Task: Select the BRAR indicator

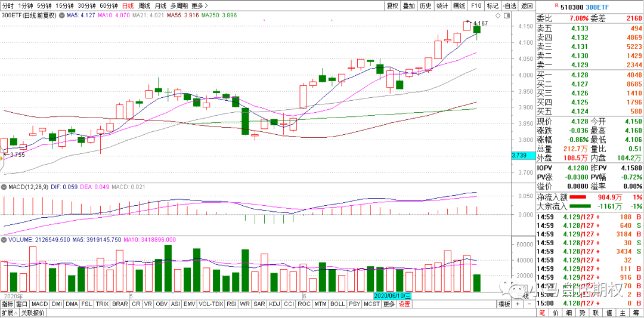Action: (x=120, y=304)
